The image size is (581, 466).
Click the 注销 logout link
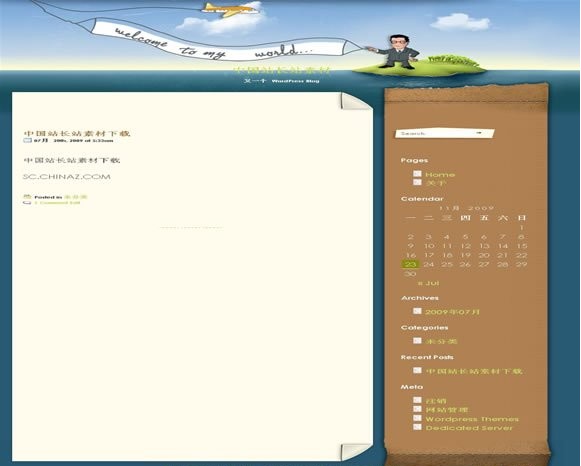[436, 401]
